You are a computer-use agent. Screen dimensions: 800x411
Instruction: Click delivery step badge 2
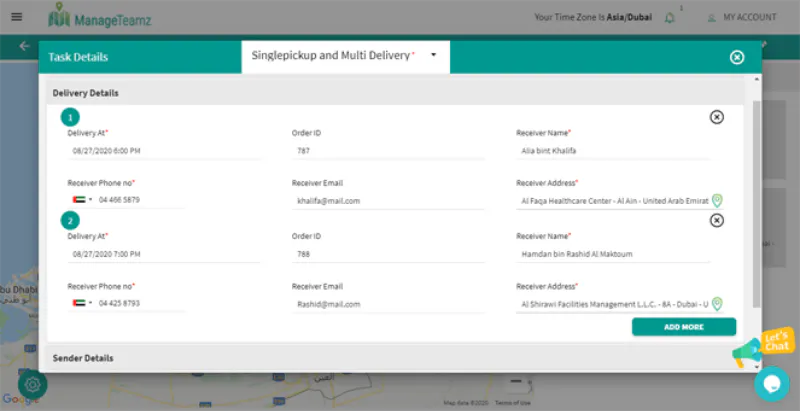pyautogui.click(x=70, y=221)
